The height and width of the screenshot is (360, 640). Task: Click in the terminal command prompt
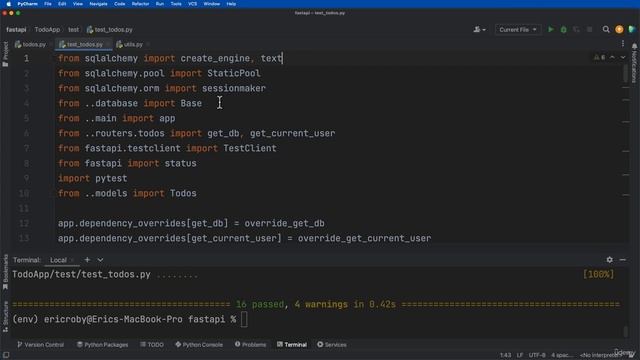244,320
